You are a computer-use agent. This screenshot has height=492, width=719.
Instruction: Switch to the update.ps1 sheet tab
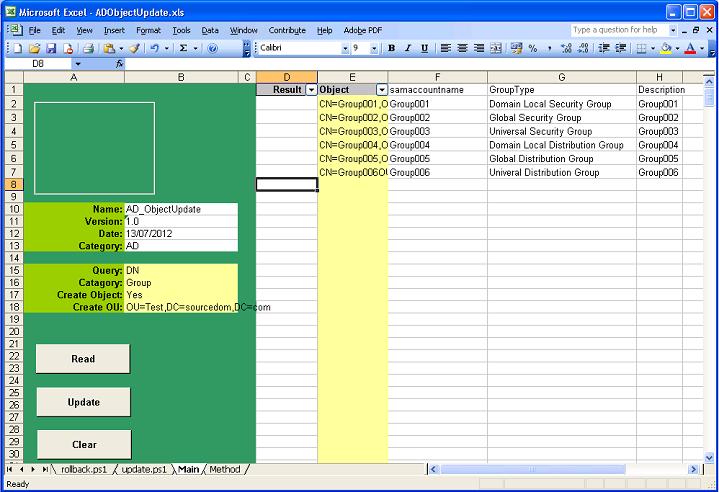144,469
